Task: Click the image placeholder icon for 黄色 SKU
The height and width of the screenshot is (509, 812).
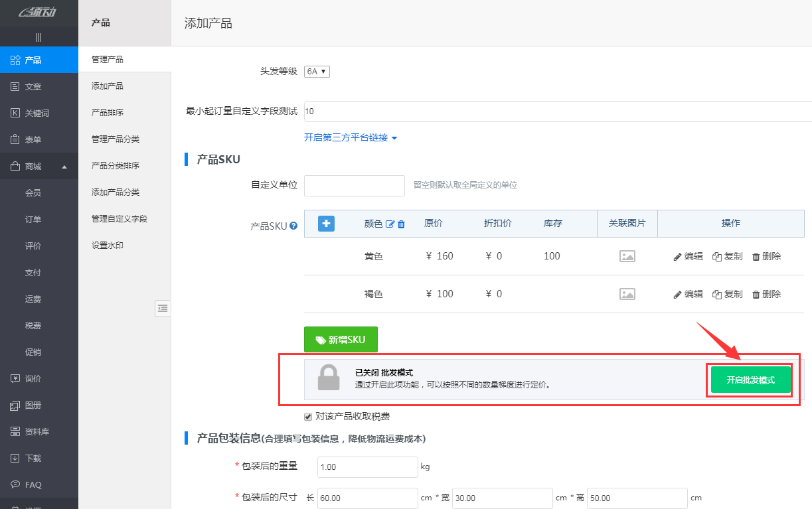Action: [627, 255]
